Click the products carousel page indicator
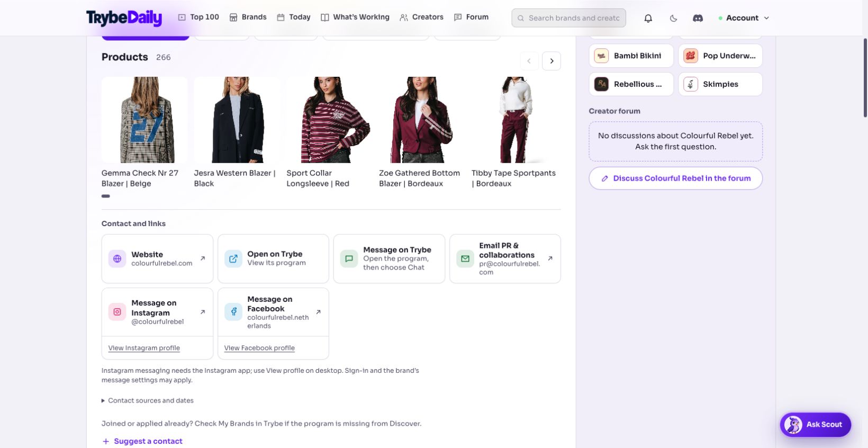 click(106, 196)
